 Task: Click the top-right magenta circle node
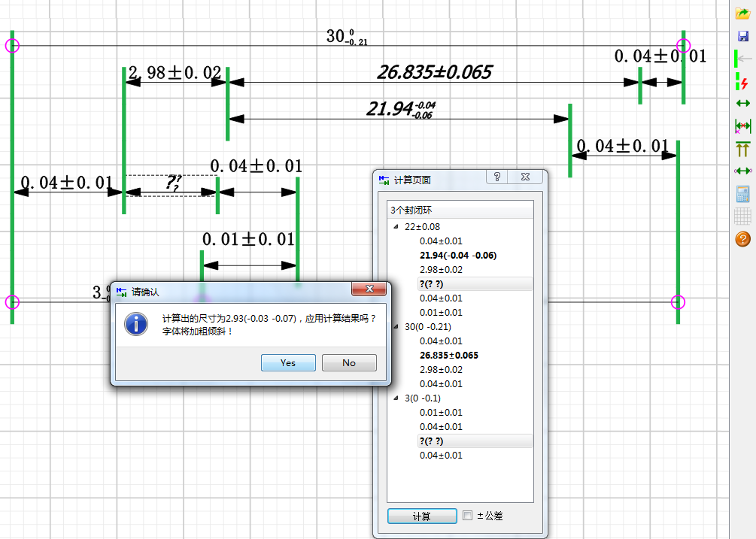[x=683, y=45]
